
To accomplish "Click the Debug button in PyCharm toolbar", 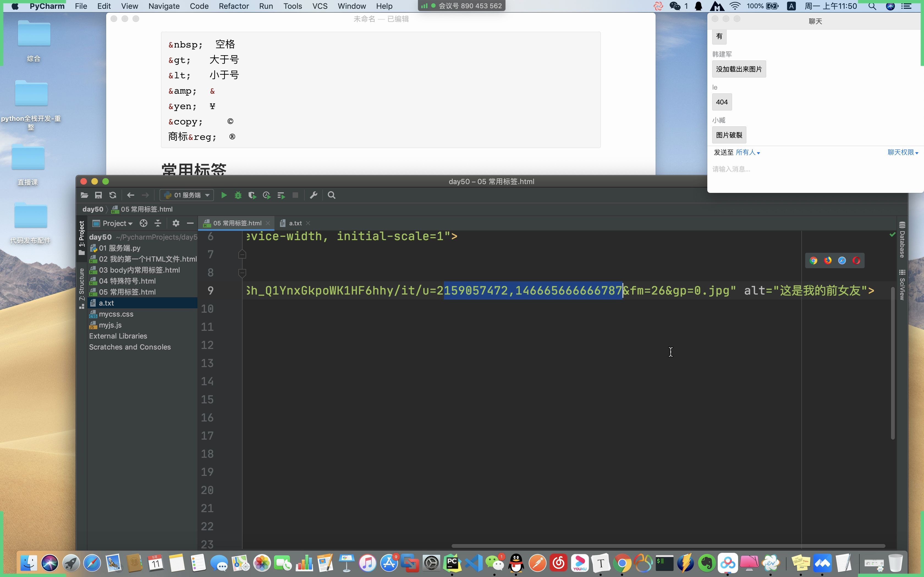I will 238,195.
